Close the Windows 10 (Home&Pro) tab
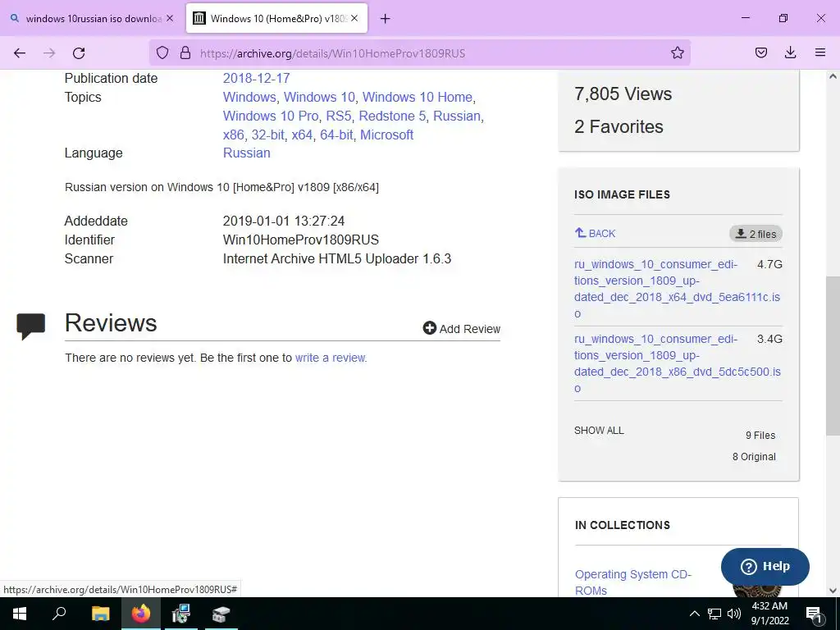This screenshot has width=840, height=630. tap(354, 18)
